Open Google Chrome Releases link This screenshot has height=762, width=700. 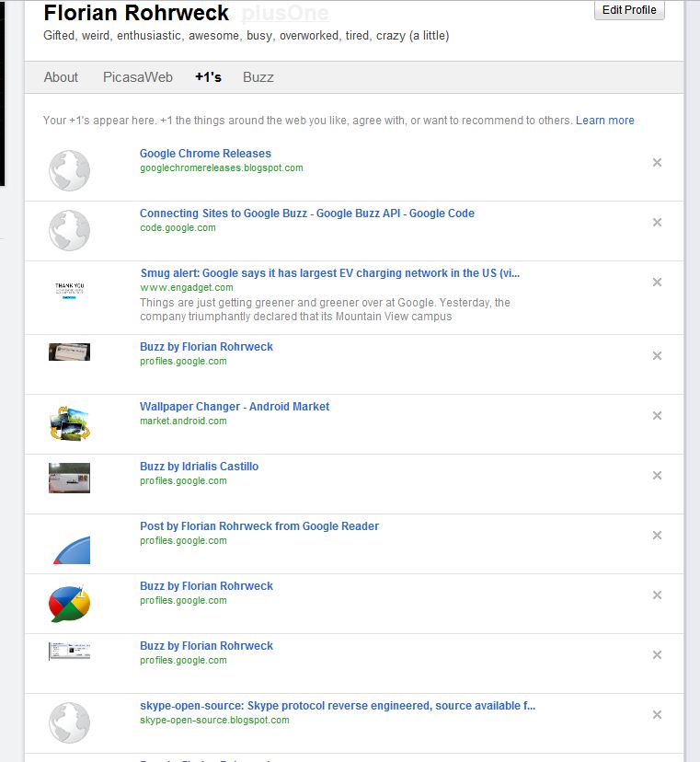click(x=205, y=153)
